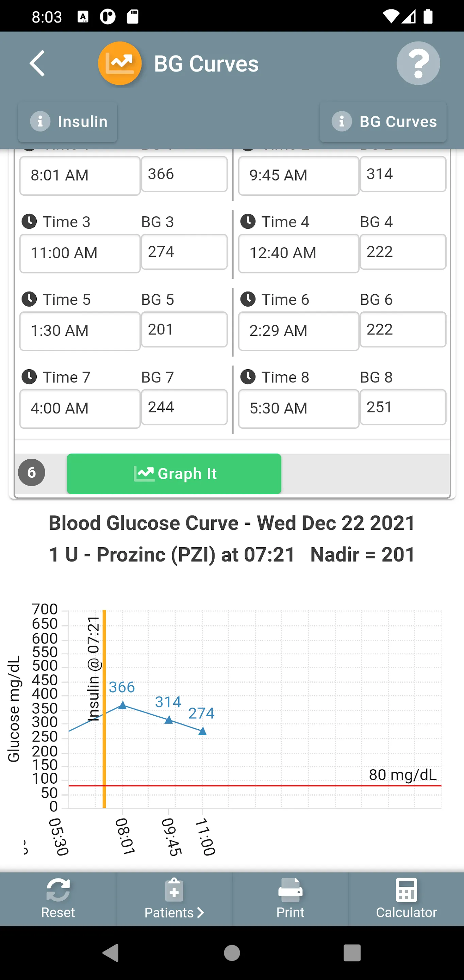This screenshot has height=980, width=464.
Task: Change Time 8 field showing 5:30 AM
Action: [x=299, y=409]
